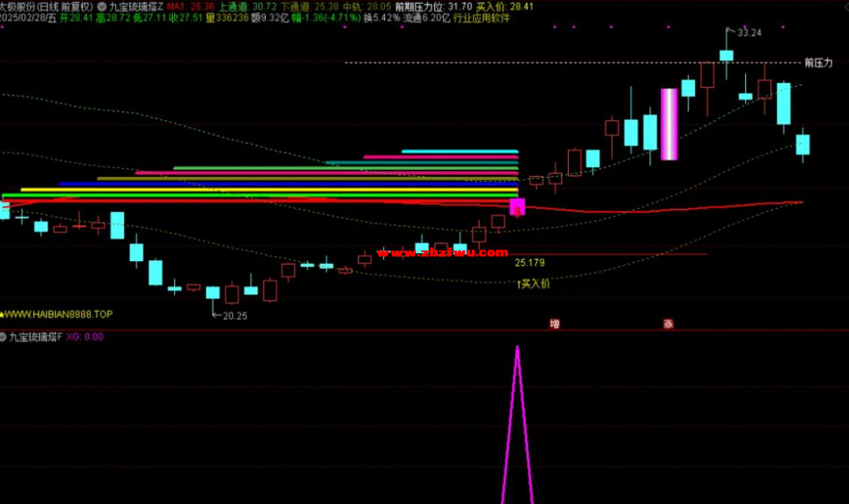The height and width of the screenshot is (504, 849).
Task: Click the 上通道: 30.72 readout
Action: click(248, 7)
